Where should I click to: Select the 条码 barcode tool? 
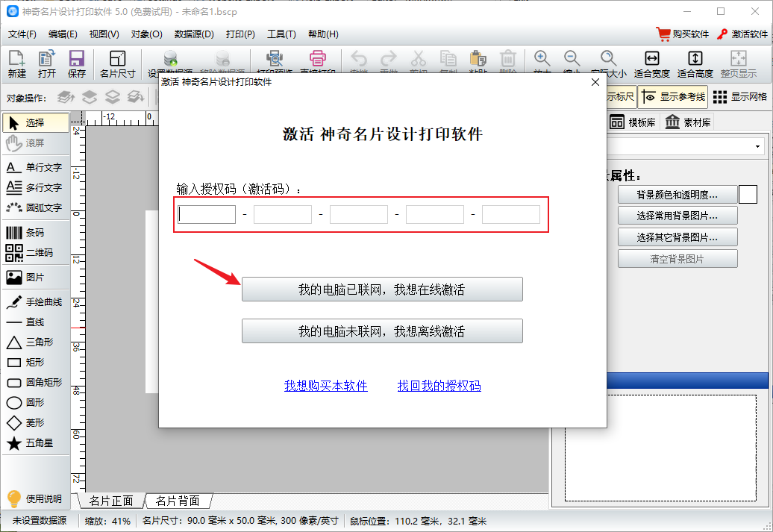point(36,232)
